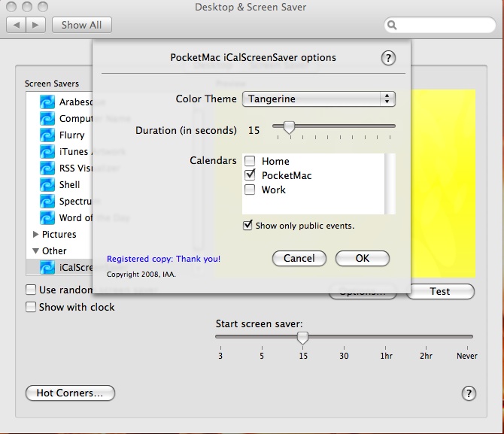Open help for iCalScreenSaver options sheet
This screenshot has width=504, height=434.
[x=388, y=58]
